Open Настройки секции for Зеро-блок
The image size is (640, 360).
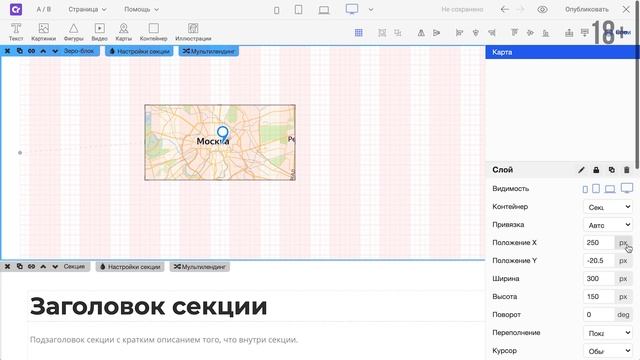pyautogui.click(x=139, y=51)
